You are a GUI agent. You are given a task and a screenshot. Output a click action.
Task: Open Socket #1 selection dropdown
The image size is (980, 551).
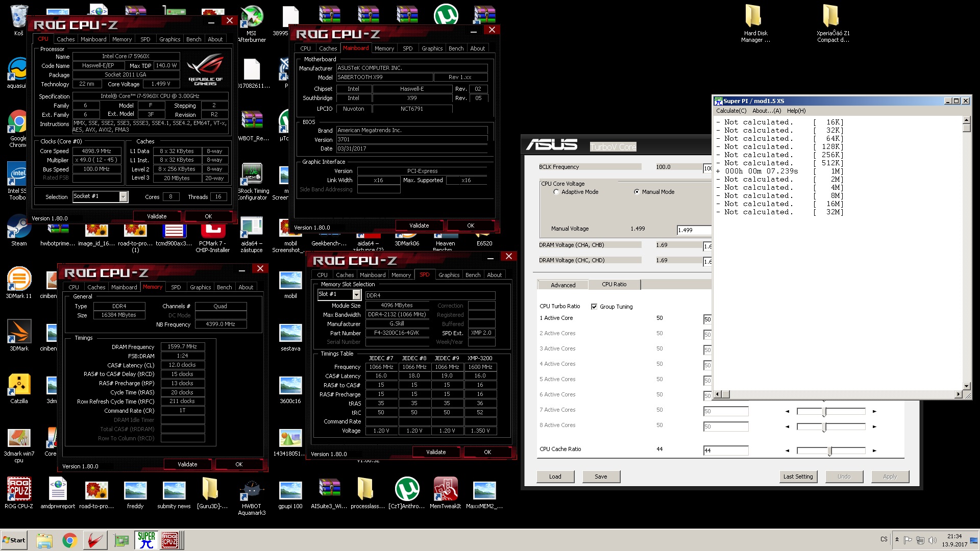pos(123,196)
